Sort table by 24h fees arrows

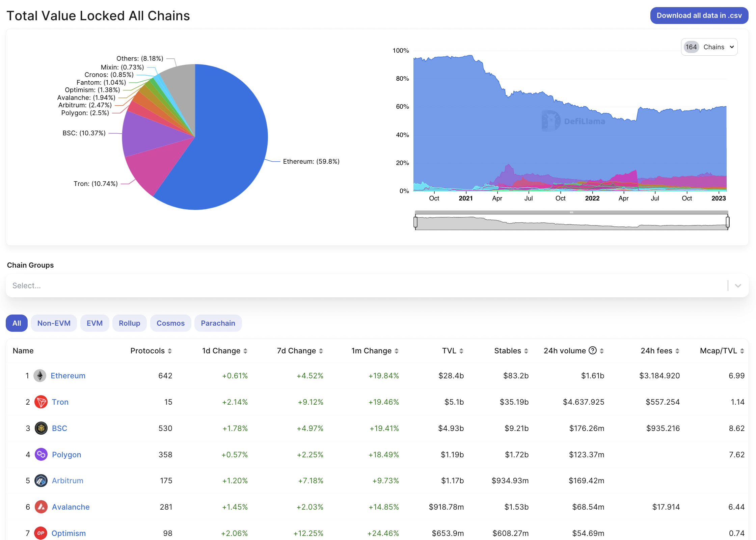(x=677, y=351)
